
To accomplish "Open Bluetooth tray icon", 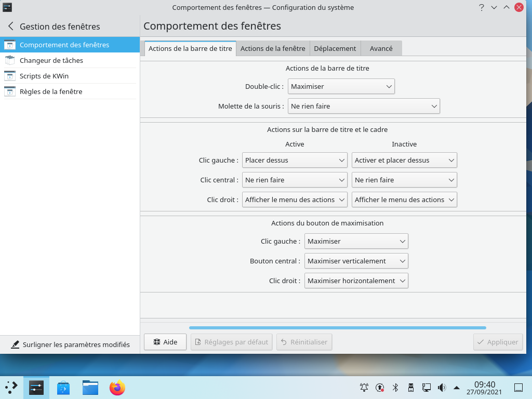I will pos(395,388).
